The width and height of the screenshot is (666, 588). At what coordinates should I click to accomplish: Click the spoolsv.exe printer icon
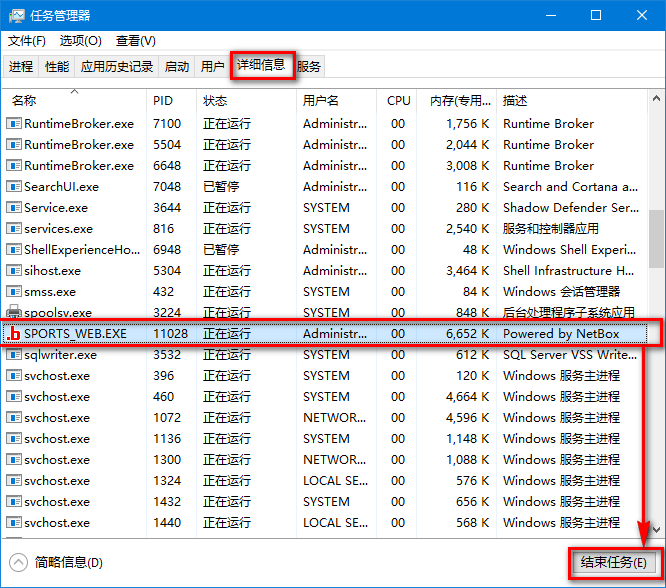[x=14, y=311]
